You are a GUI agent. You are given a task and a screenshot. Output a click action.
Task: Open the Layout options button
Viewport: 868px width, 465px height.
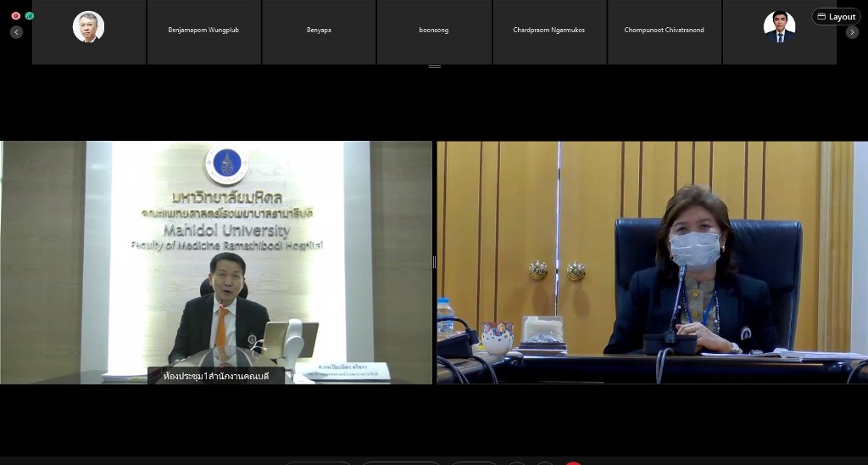tap(836, 16)
